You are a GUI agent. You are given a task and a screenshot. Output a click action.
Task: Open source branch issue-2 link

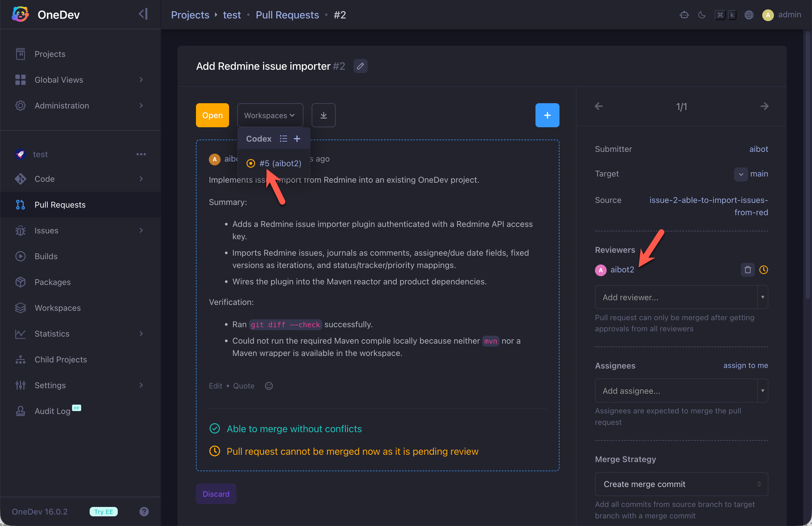click(x=709, y=206)
